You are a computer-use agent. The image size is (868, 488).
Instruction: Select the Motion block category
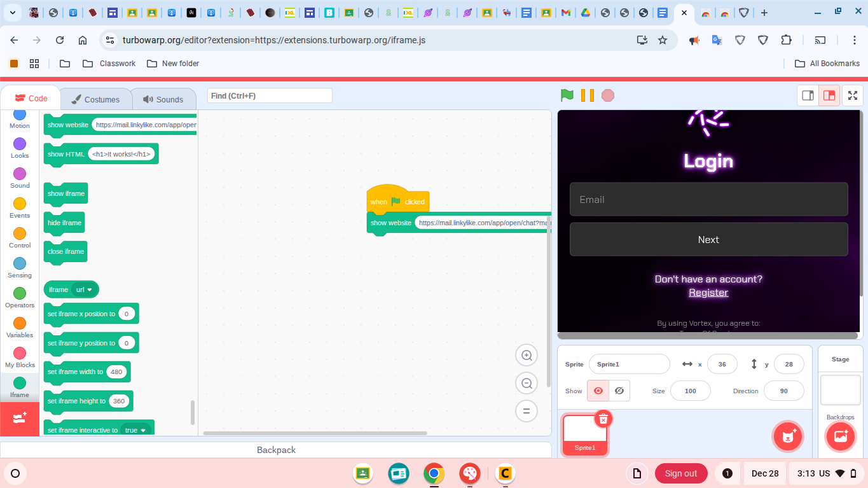[20, 118]
